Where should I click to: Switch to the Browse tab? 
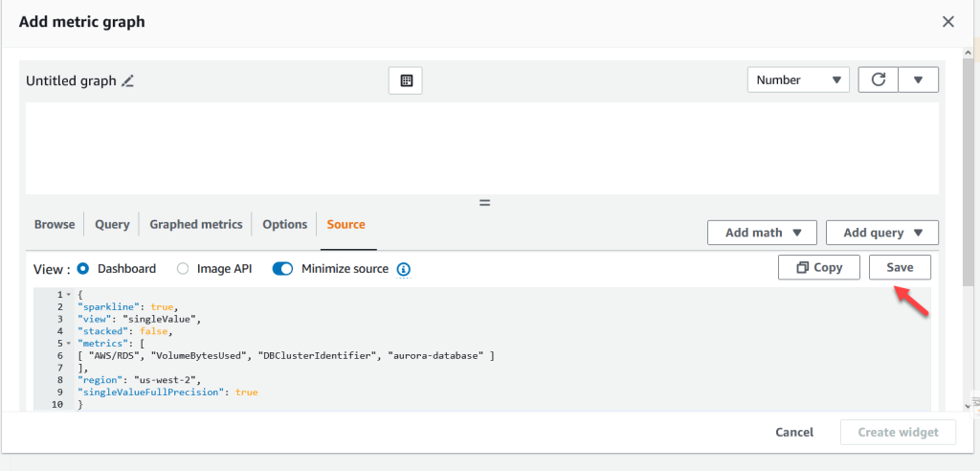[x=55, y=224]
